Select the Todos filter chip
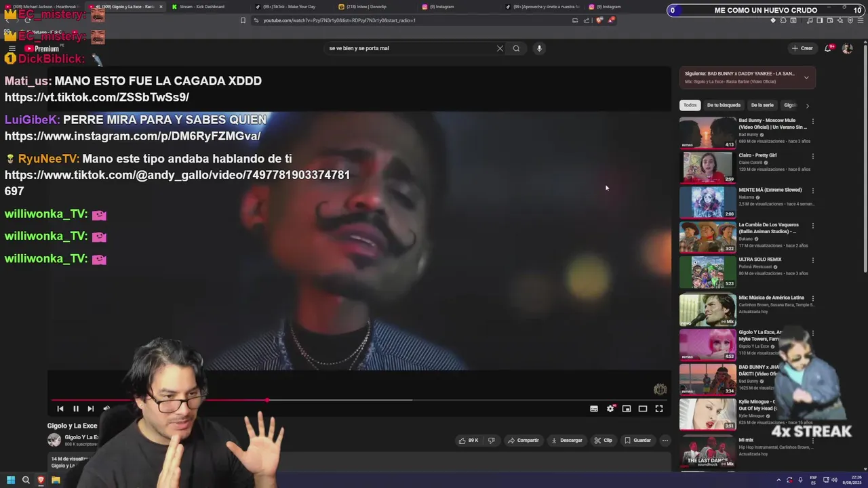 click(690, 105)
